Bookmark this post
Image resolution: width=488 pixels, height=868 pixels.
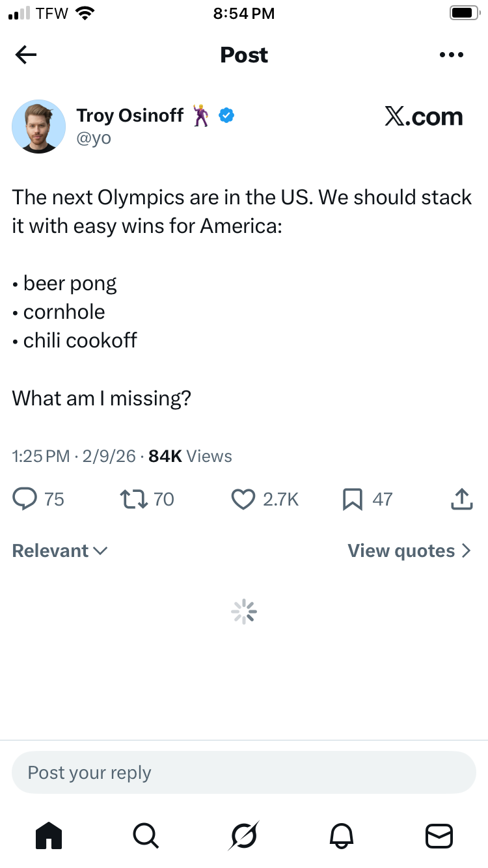(x=352, y=499)
